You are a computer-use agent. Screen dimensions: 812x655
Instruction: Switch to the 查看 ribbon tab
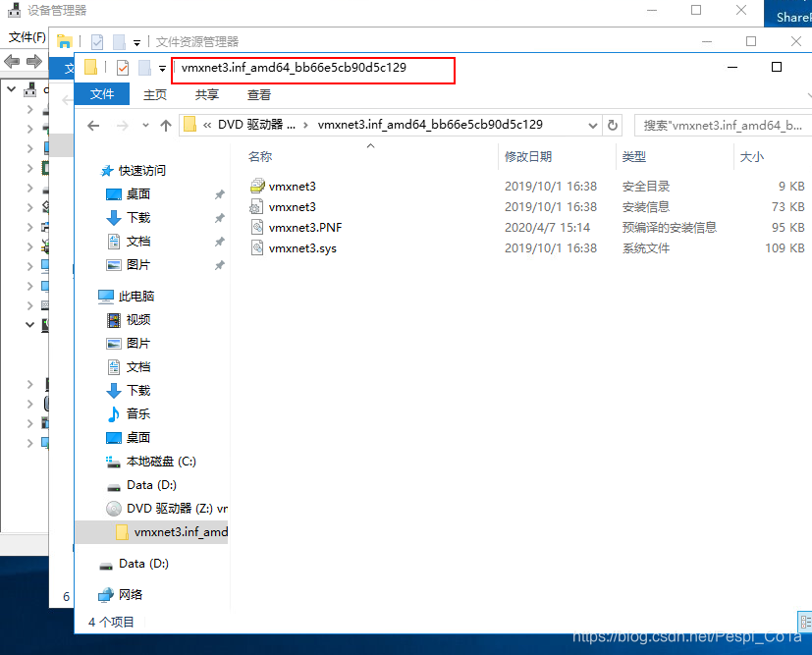[x=259, y=94]
